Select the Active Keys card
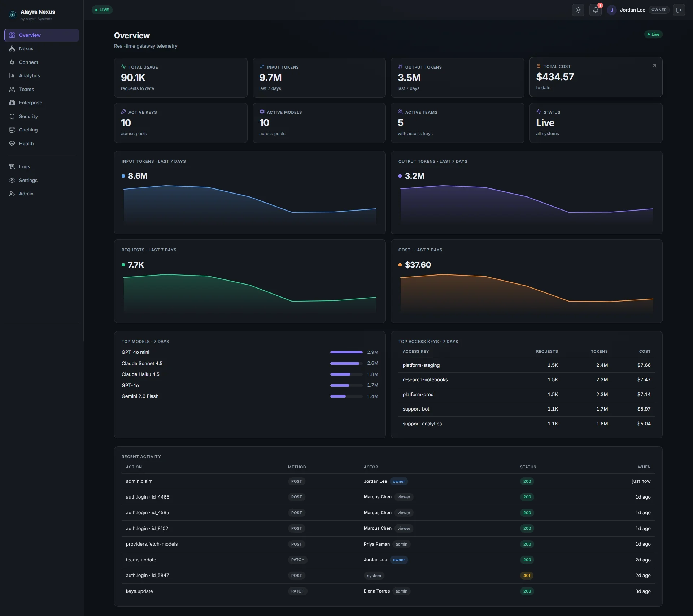 pos(180,123)
